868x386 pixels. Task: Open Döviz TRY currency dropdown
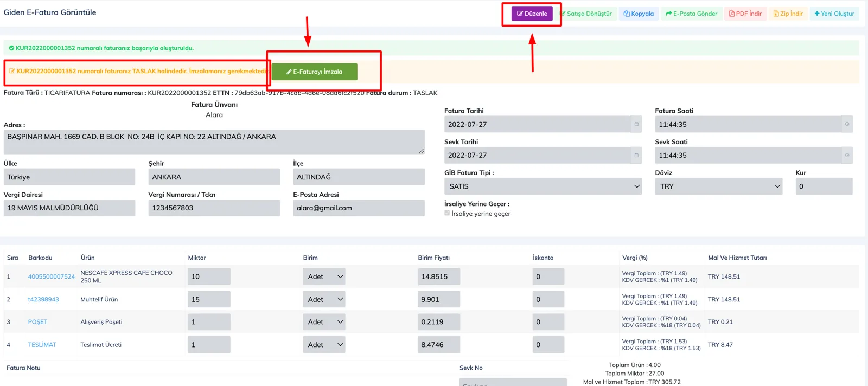[x=719, y=186]
